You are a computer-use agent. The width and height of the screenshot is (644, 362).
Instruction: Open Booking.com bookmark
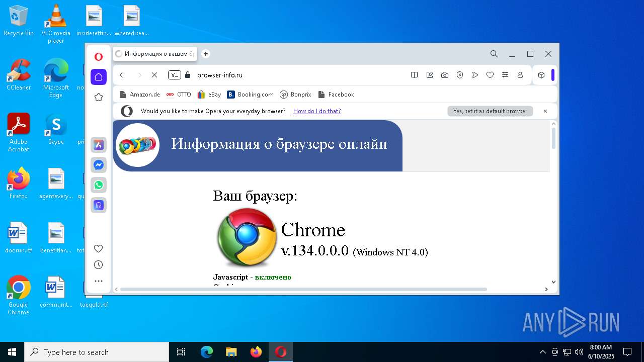coord(250,95)
